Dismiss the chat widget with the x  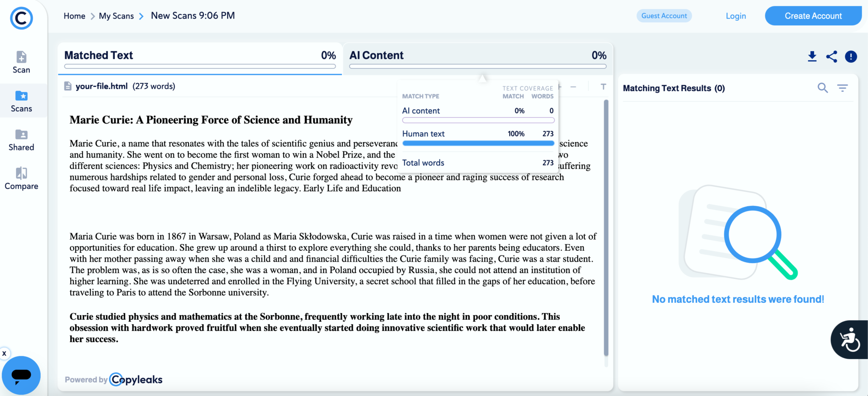pos(5,353)
